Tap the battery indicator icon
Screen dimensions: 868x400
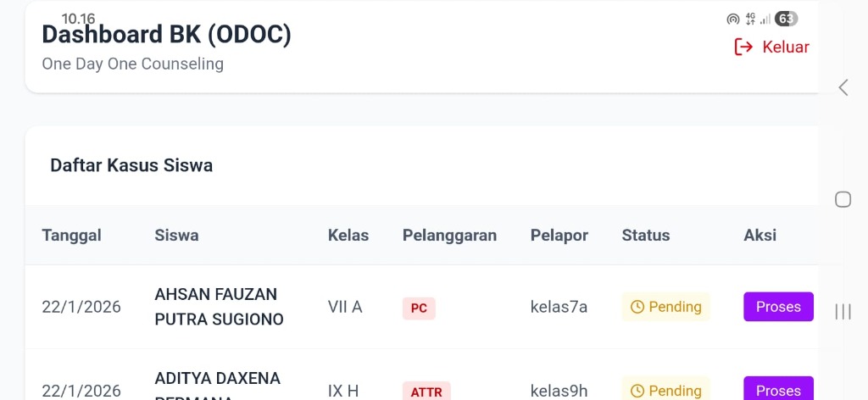(x=786, y=19)
